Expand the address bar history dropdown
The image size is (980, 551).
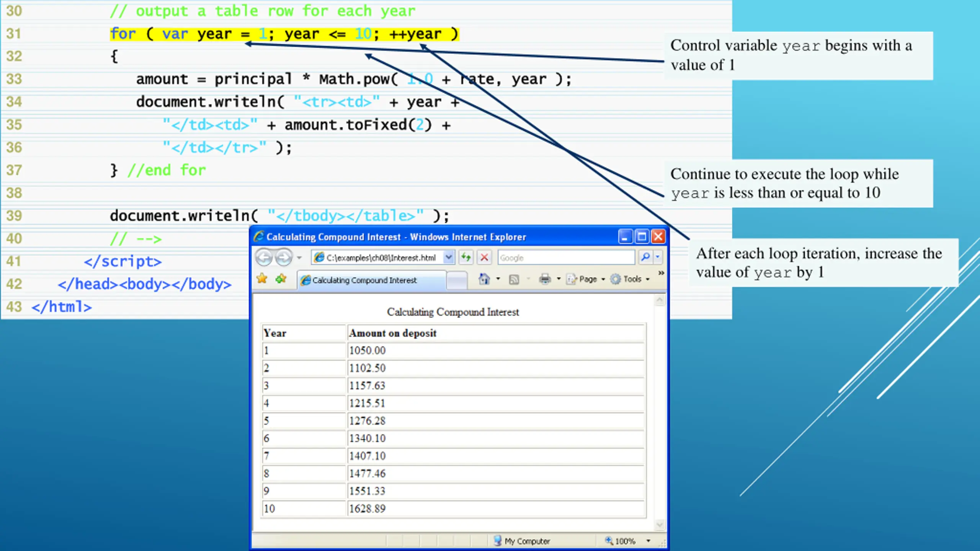pyautogui.click(x=448, y=257)
